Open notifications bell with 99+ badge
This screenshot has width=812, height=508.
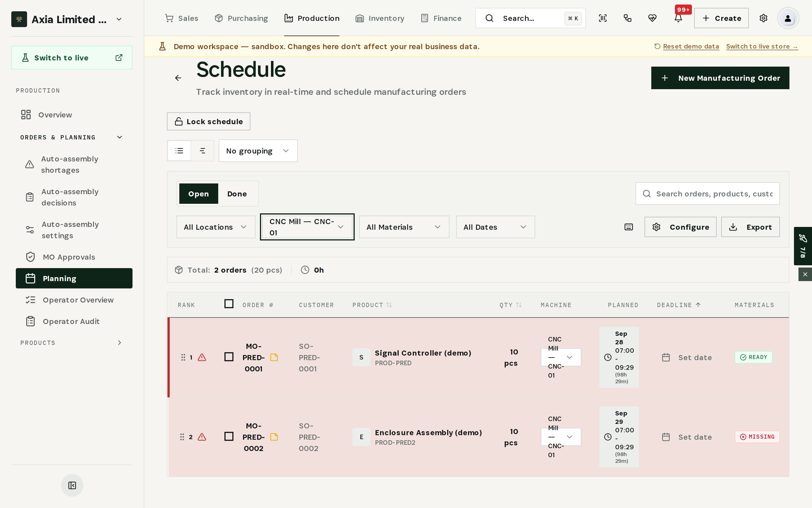678,18
